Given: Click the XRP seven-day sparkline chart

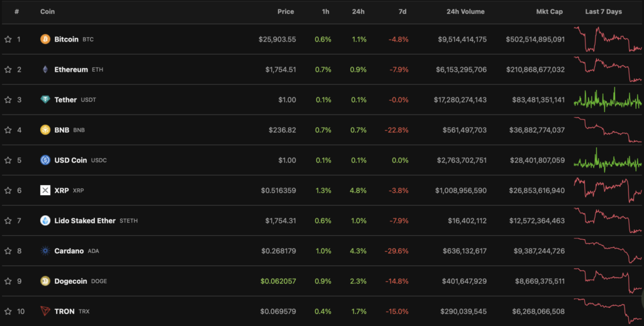Looking at the screenshot, I should [608, 189].
